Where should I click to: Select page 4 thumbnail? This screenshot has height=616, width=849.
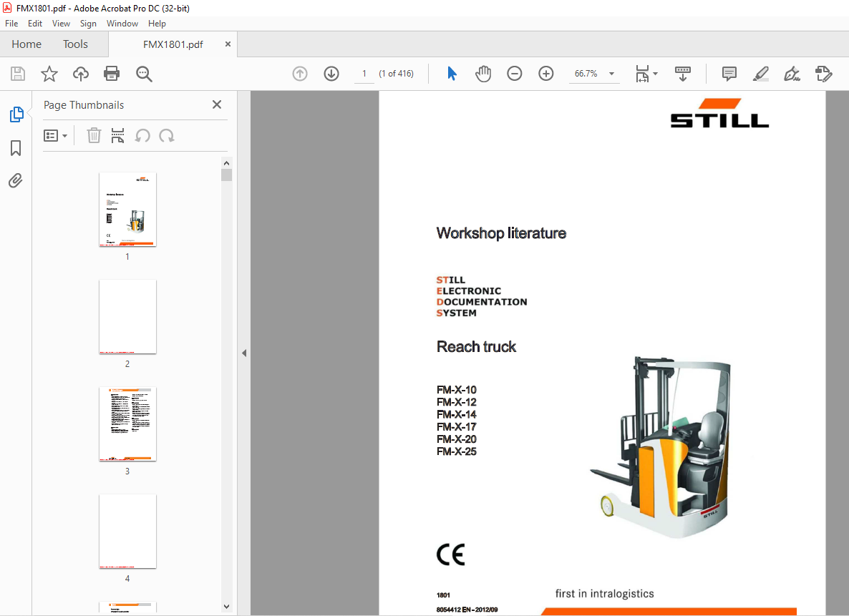128,531
